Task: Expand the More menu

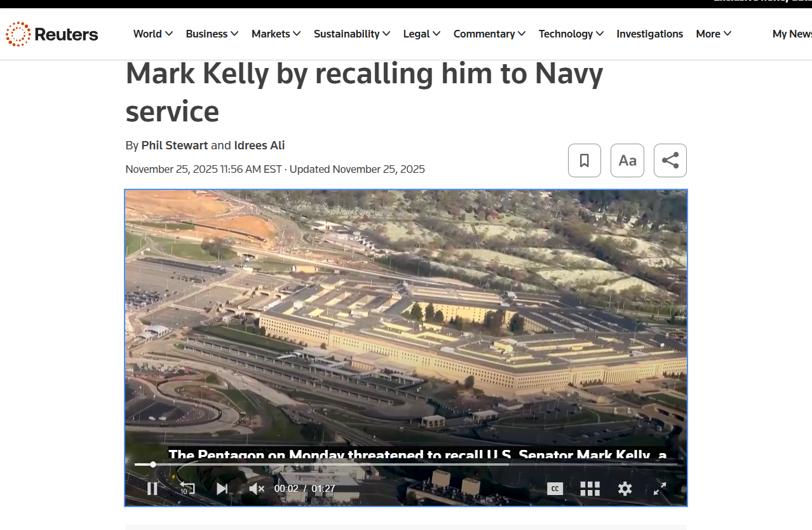Action: point(714,34)
